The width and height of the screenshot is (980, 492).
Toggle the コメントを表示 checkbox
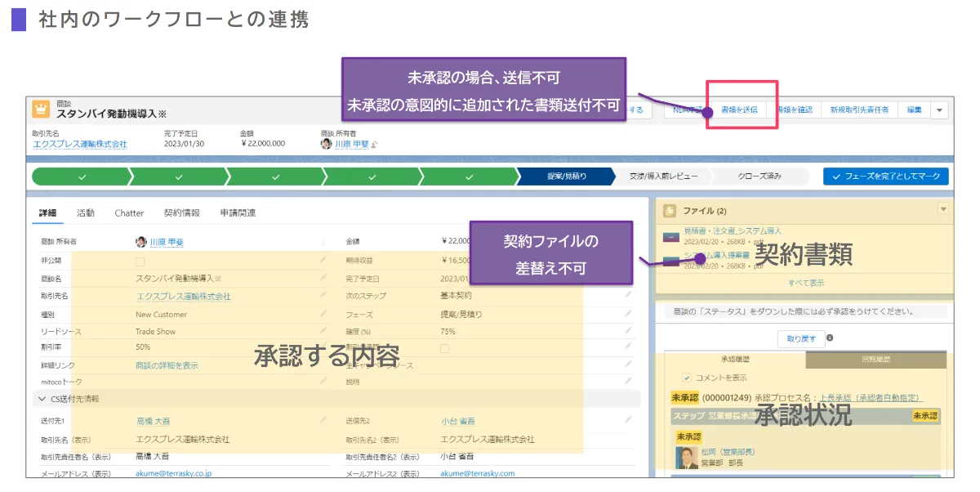[x=686, y=378]
